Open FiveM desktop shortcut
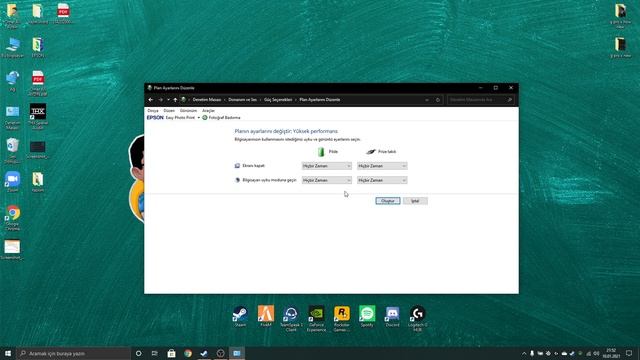Image resolution: width=640 pixels, height=360 pixels. (266, 316)
